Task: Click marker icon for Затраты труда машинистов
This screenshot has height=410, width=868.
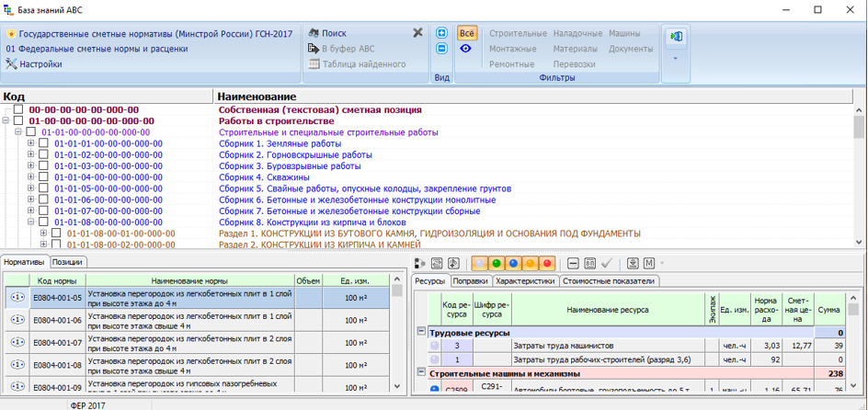Action: pos(435,346)
